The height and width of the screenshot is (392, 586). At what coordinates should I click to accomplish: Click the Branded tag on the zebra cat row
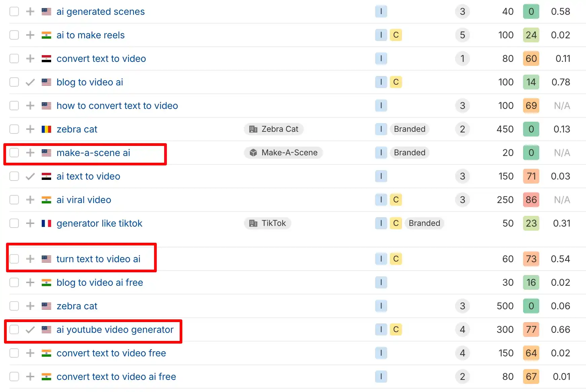[409, 129]
